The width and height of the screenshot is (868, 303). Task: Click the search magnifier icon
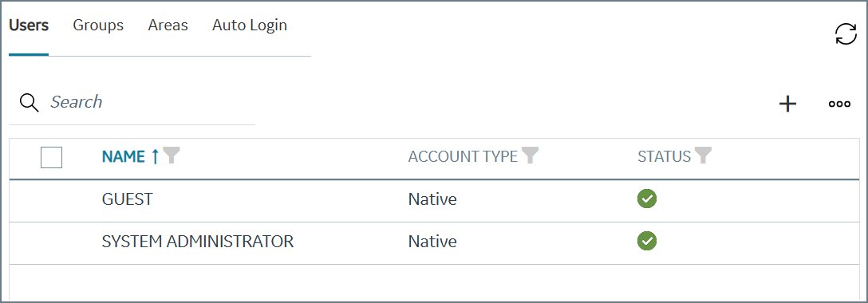pos(29,102)
